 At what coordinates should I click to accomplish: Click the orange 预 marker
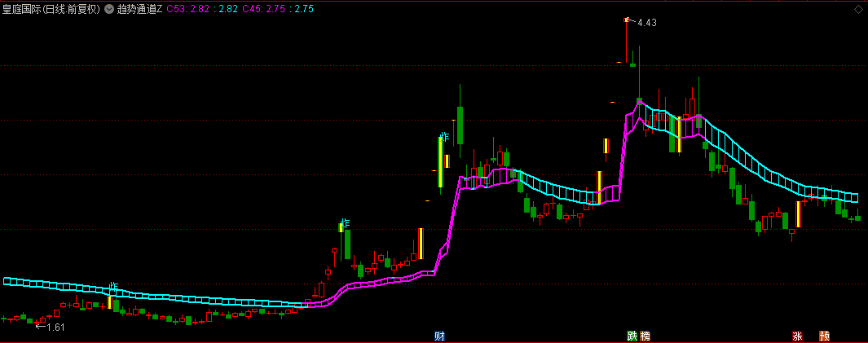(x=824, y=336)
